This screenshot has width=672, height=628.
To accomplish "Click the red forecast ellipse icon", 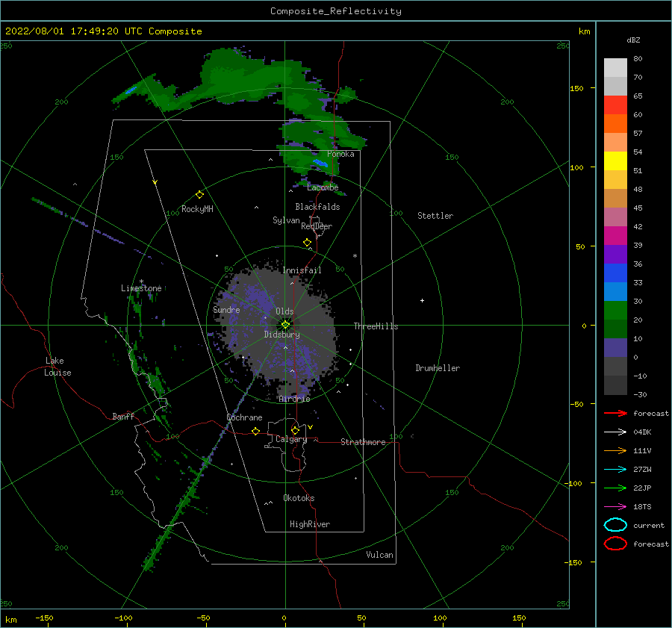I will coord(615,544).
